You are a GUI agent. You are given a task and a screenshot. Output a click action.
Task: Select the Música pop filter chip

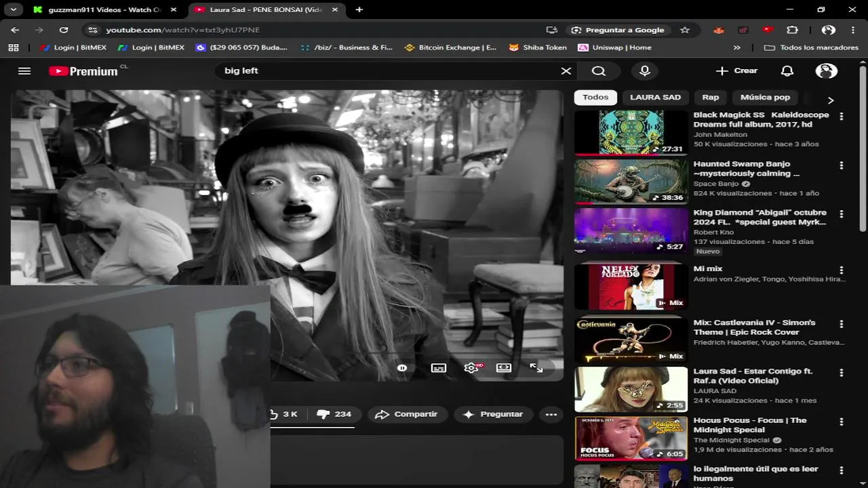[765, 97]
